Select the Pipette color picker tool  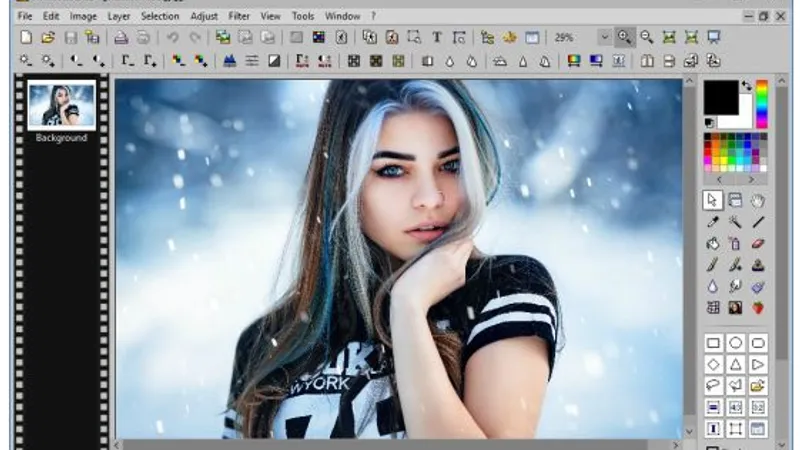click(x=713, y=222)
